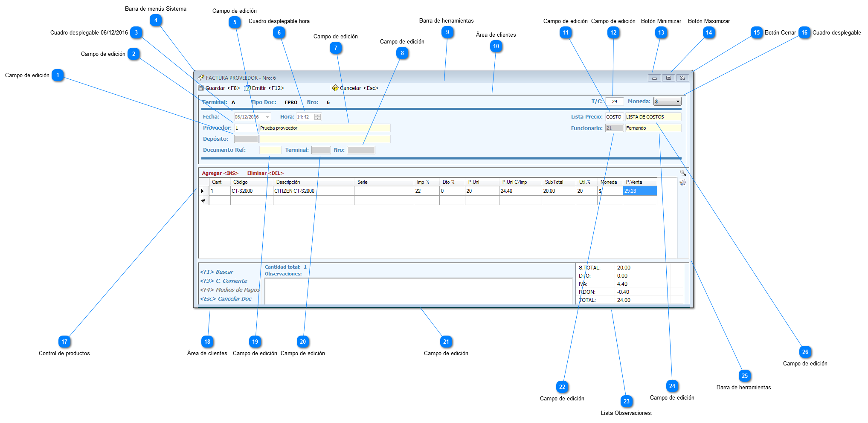This screenshot has height=423, width=868.
Task: Click the SubTotal column header
Action: [x=559, y=182]
